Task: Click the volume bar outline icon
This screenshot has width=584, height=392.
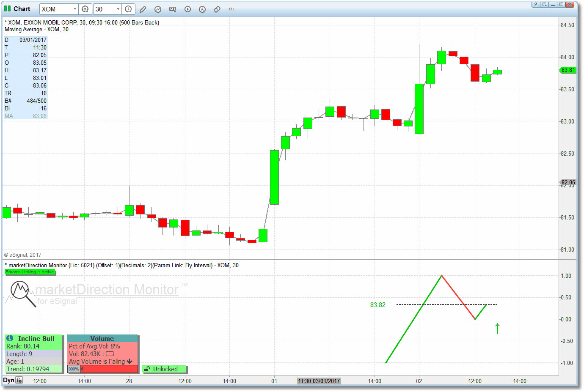Action: (x=110, y=354)
